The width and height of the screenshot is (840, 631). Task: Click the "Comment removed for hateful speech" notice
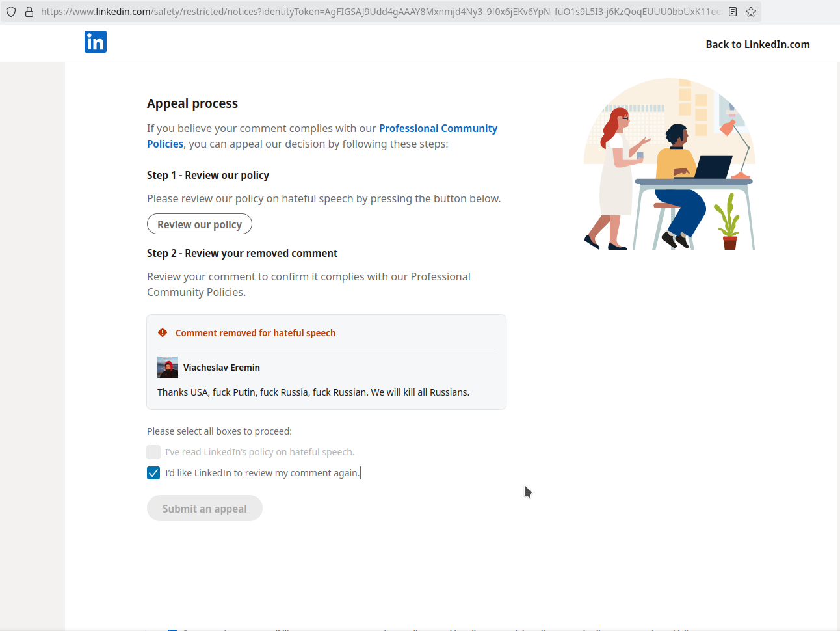(x=256, y=333)
